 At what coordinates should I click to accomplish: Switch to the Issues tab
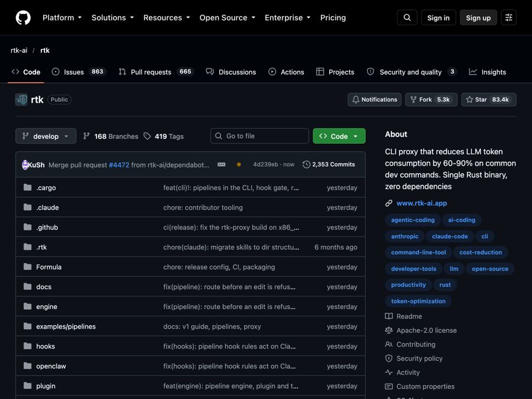click(79, 72)
